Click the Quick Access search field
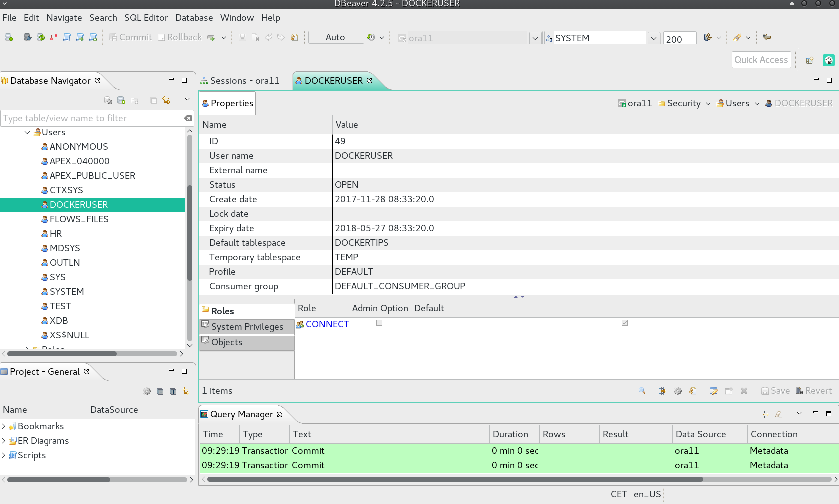This screenshot has width=839, height=504. click(761, 60)
